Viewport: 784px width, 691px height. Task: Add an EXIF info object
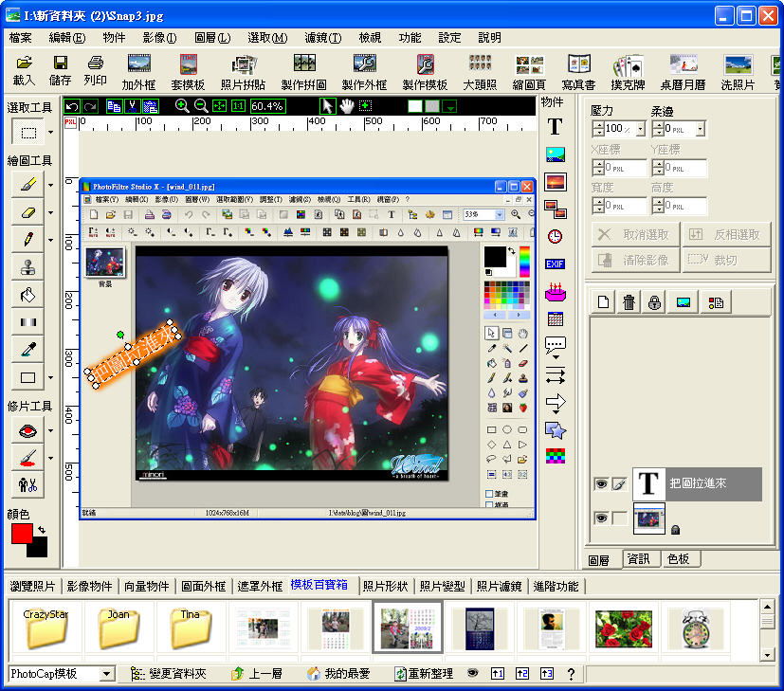click(555, 264)
